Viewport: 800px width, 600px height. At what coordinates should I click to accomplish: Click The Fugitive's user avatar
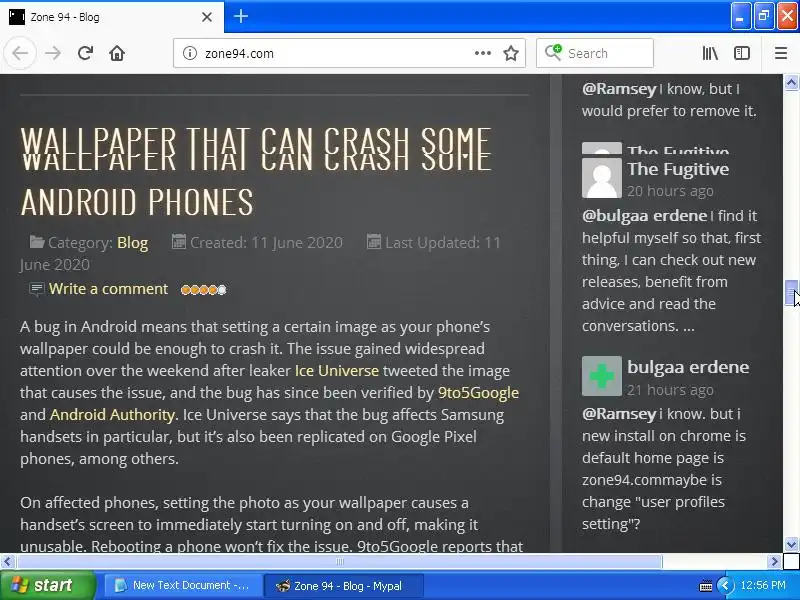(x=602, y=178)
